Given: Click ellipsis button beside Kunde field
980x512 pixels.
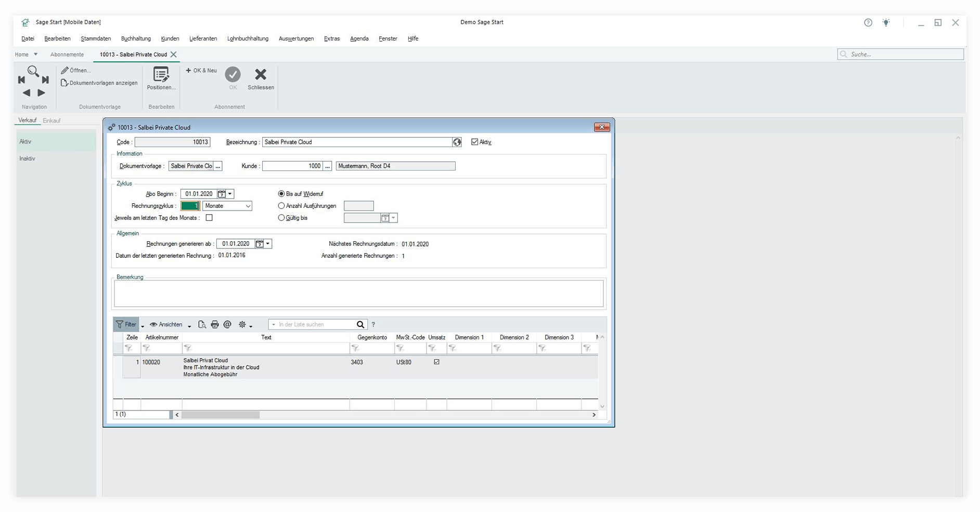Looking at the screenshot, I should (327, 166).
